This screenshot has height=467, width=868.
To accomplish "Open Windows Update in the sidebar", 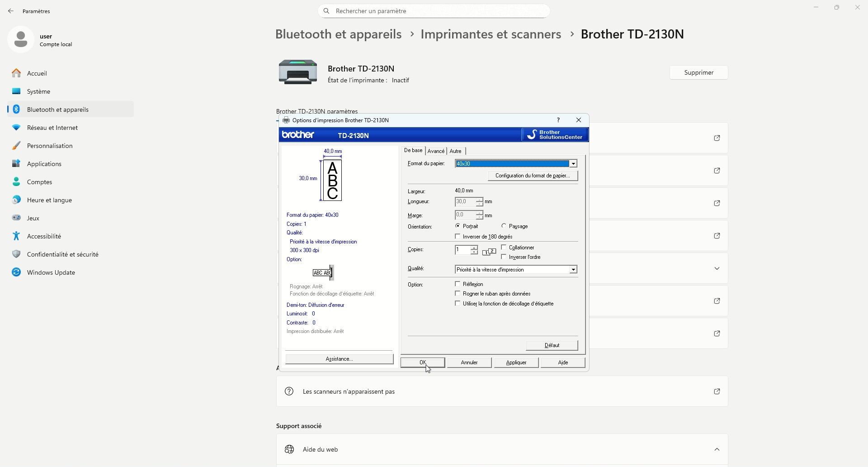I will click(x=71, y=272).
